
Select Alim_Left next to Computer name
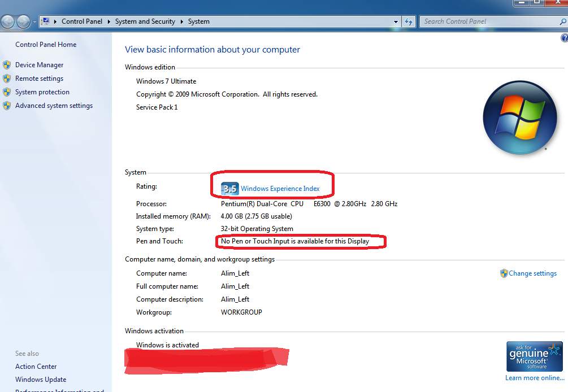235,273
